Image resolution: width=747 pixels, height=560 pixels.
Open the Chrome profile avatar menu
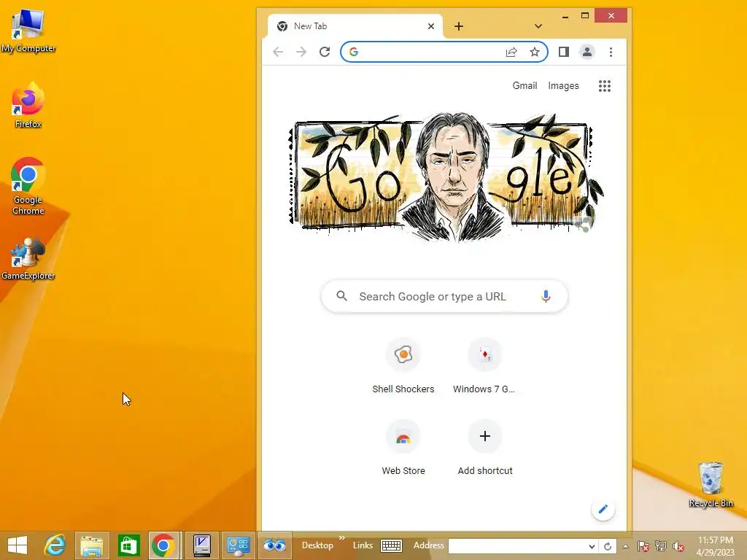click(587, 52)
